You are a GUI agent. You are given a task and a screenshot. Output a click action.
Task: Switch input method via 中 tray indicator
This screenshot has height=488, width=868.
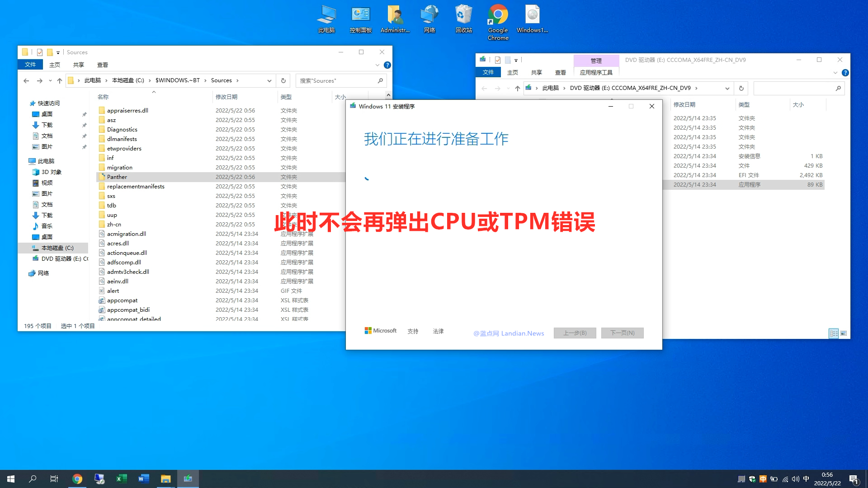coord(806,479)
